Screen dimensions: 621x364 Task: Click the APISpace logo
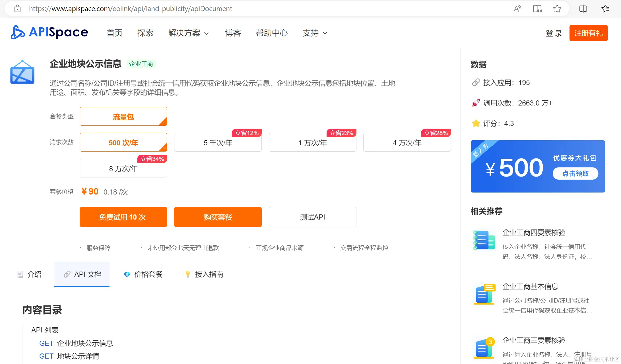click(x=49, y=32)
